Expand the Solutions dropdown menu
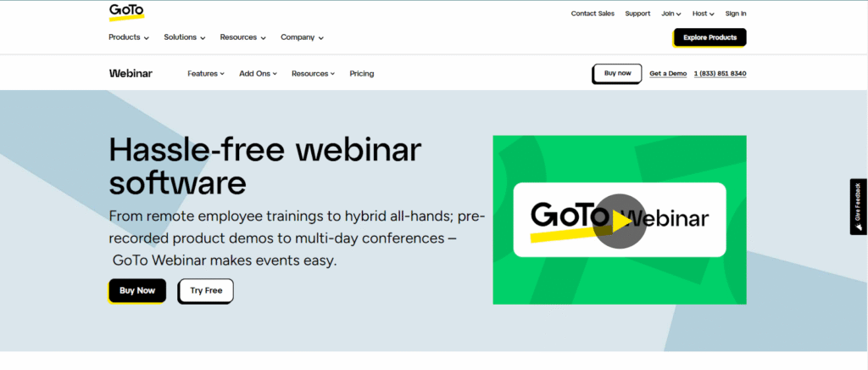The width and height of the screenshot is (868, 370). 184,37
